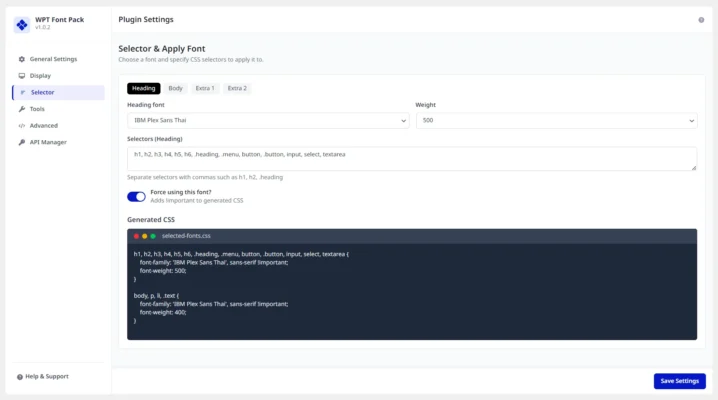Click the yellow dot in code header
The height and width of the screenshot is (400, 718).
pos(145,236)
